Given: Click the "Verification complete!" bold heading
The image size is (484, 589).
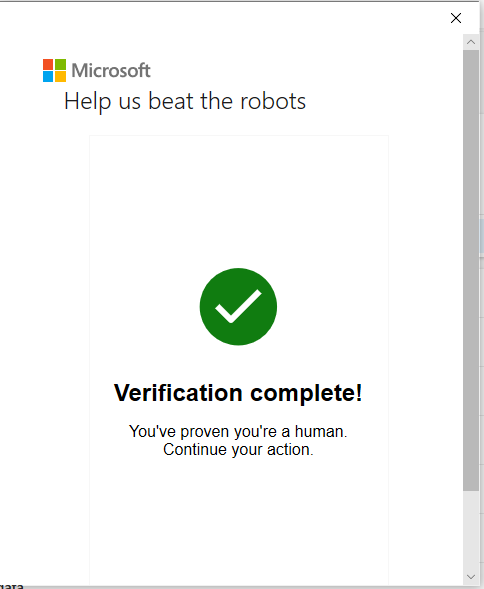Looking at the screenshot, I should point(238,393).
